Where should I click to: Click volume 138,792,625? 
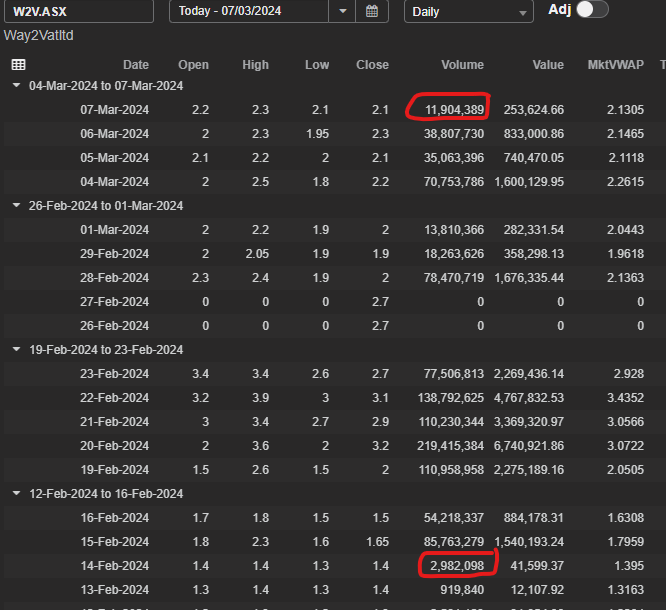click(x=451, y=398)
